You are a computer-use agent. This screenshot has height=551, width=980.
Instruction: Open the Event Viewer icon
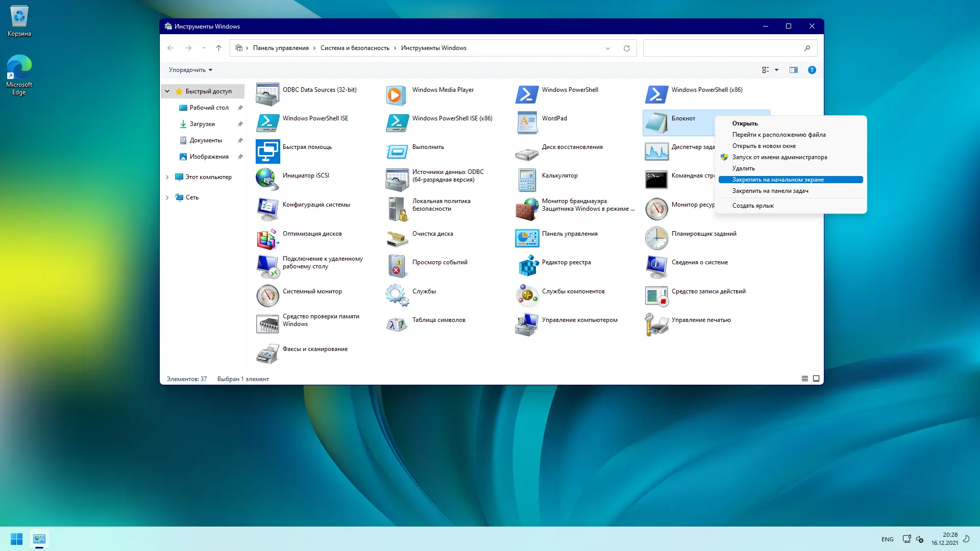point(396,266)
